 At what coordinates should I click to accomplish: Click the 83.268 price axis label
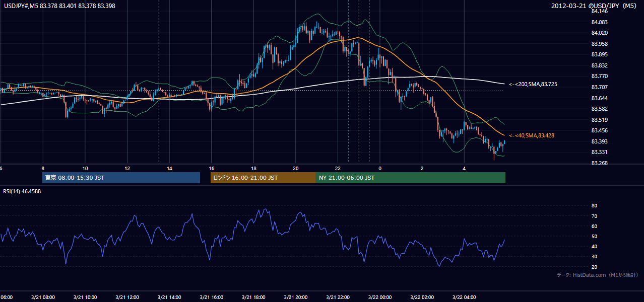tap(601, 163)
